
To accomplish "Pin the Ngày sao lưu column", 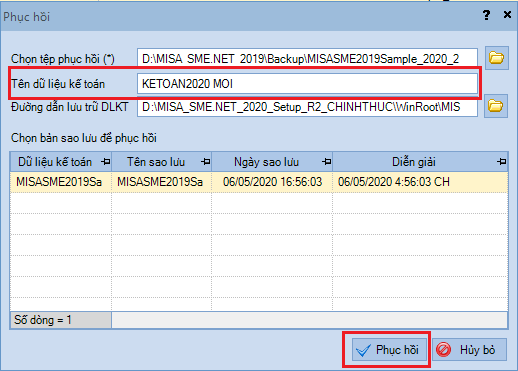I will [327, 162].
